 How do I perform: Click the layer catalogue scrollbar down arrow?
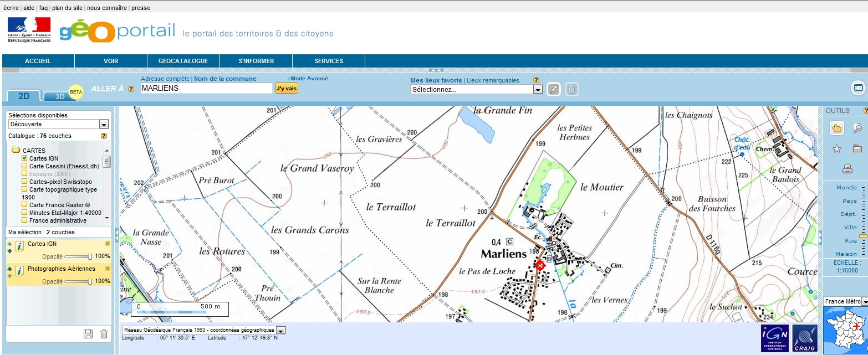tap(107, 219)
